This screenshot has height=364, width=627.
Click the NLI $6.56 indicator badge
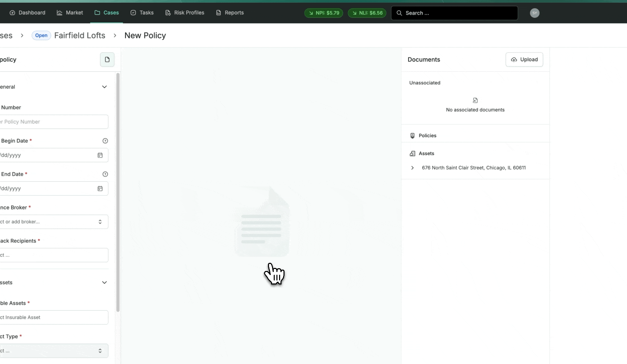[x=367, y=13]
